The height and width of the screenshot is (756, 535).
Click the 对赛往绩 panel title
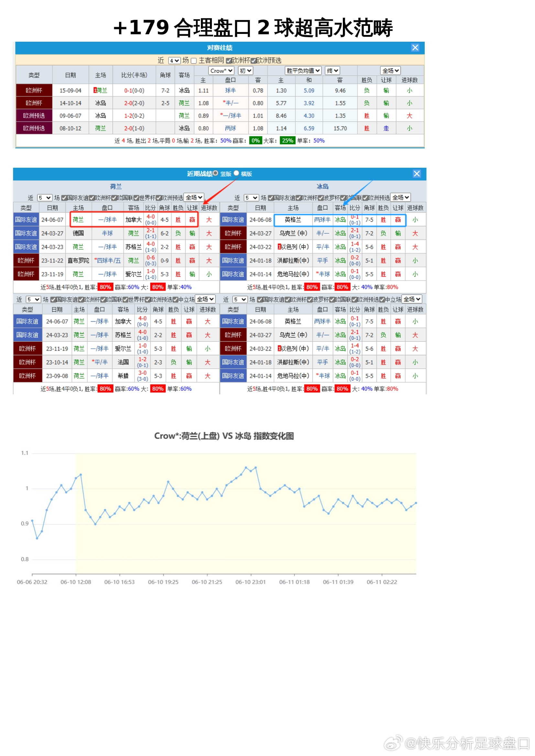click(220, 48)
